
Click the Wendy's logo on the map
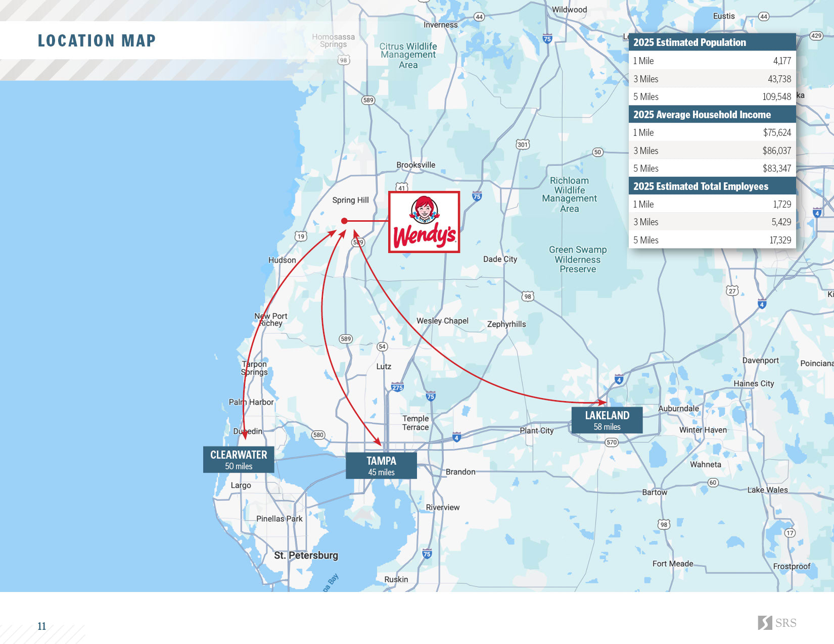pos(424,222)
